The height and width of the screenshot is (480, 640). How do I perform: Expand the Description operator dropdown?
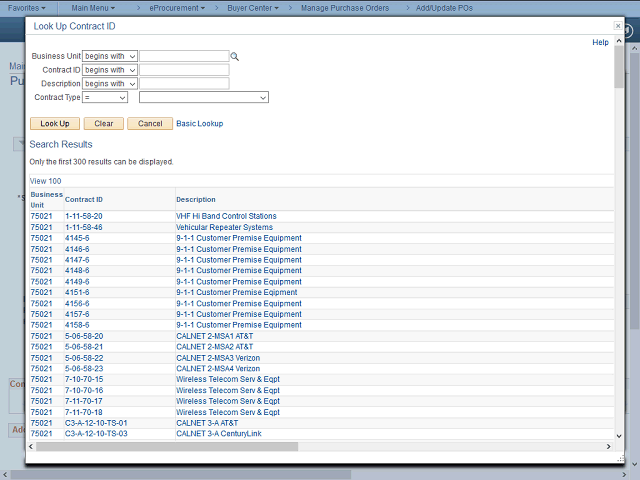(110, 84)
